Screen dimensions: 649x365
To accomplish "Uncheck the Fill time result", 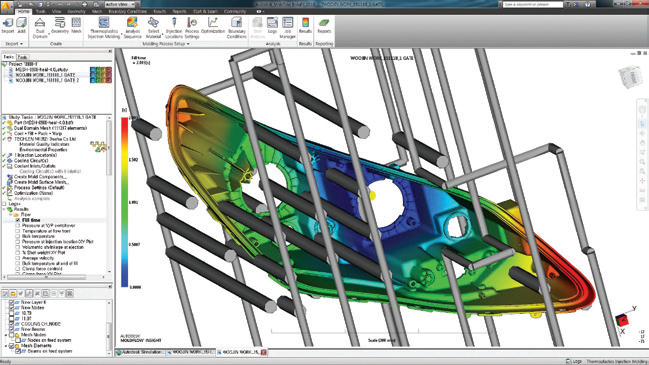I will (18, 220).
